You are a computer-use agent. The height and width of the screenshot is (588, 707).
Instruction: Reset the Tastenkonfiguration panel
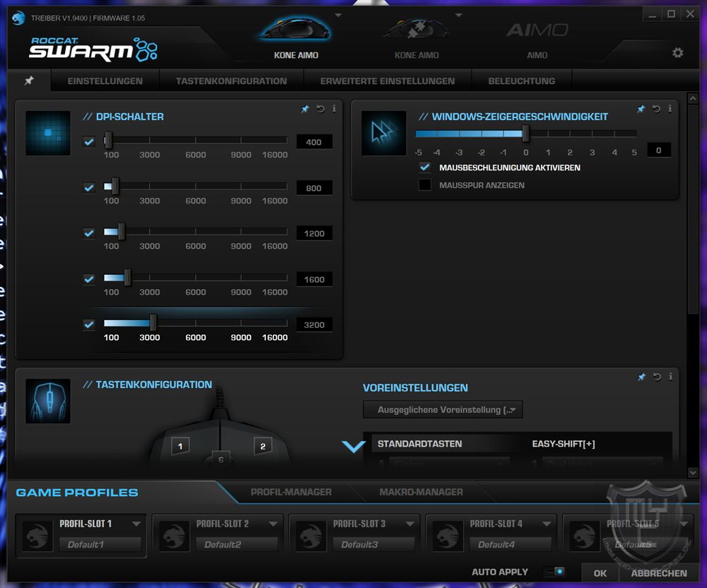pos(657,377)
